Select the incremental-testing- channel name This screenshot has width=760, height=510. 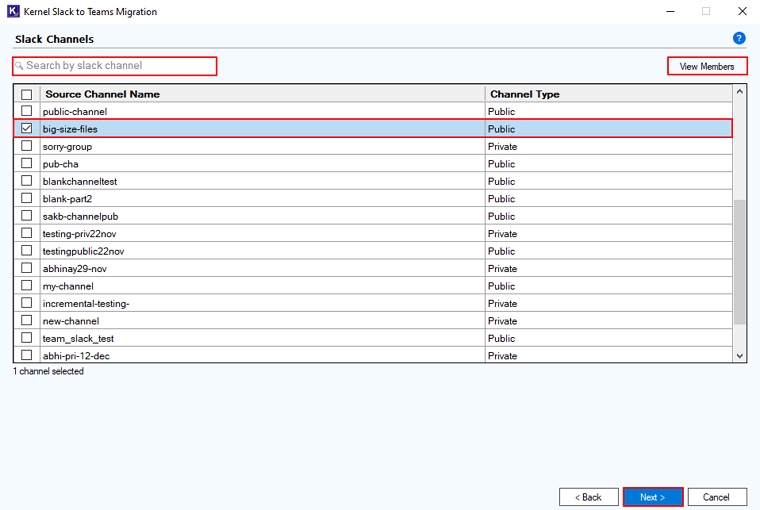click(86, 303)
